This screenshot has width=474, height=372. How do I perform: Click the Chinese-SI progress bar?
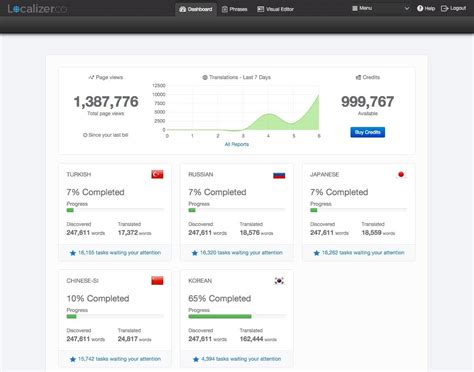[x=115, y=316]
